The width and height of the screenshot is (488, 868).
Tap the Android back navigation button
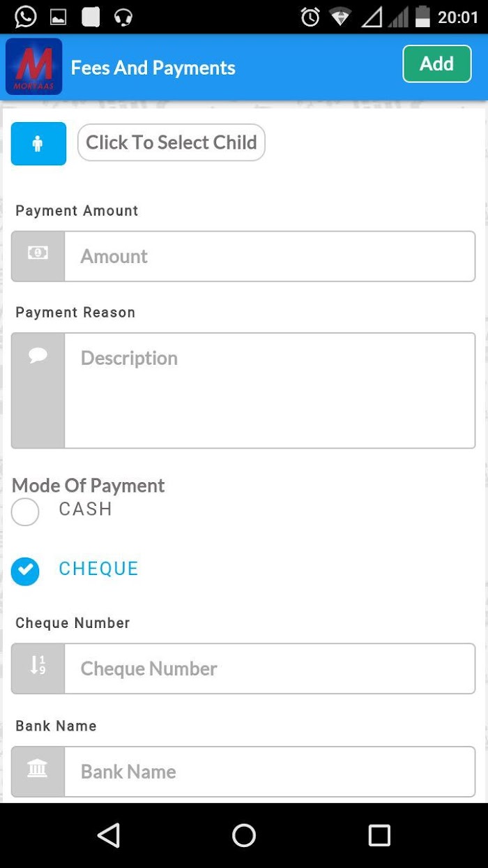pos(109,835)
